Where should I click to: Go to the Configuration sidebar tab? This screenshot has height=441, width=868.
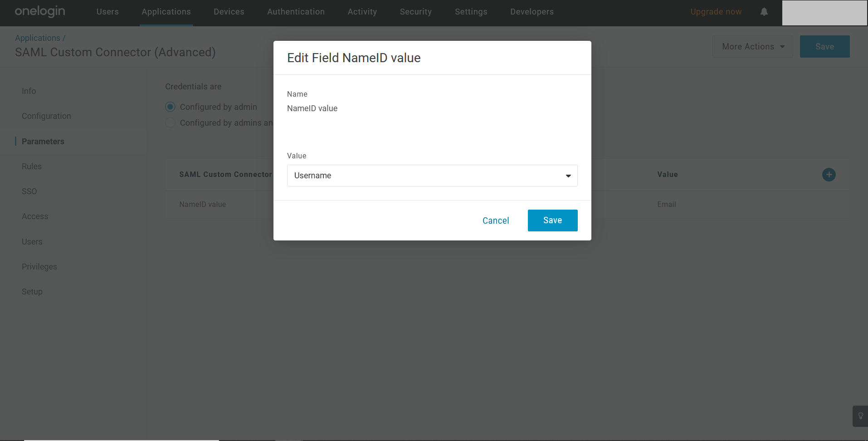tap(46, 116)
